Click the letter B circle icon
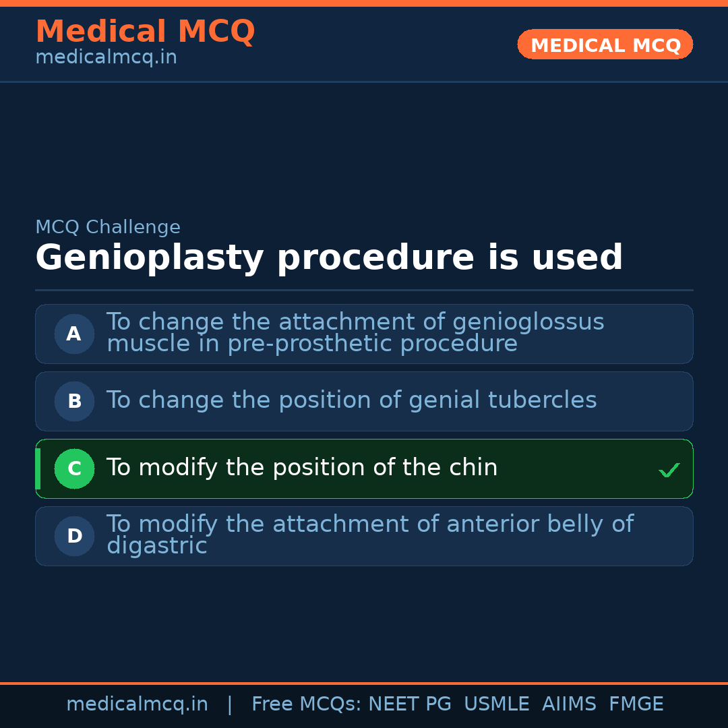 pyautogui.click(x=74, y=401)
